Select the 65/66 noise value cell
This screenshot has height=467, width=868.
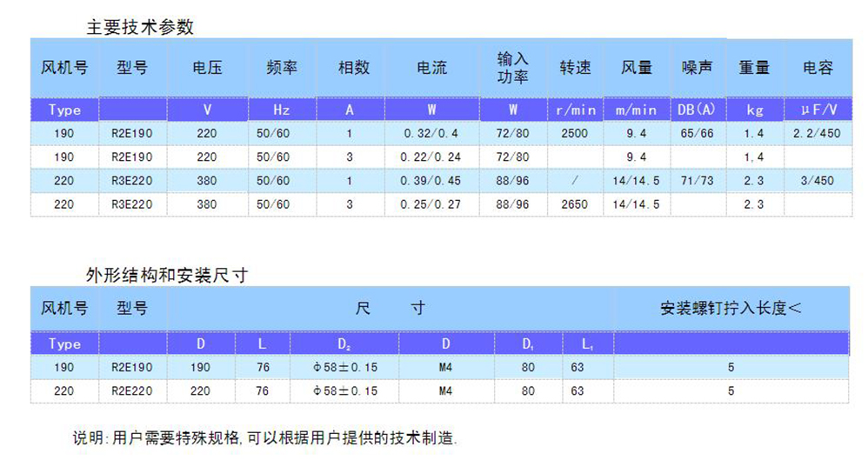click(x=696, y=134)
